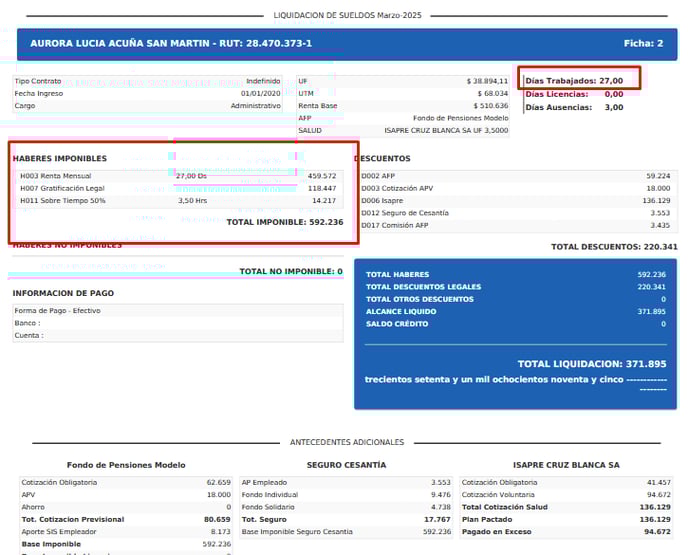Image resolution: width=688 pixels, height=555 pixels.
Task: Click the 'HABERES IMPONIBLES' heading
Action: pos(60,158)
